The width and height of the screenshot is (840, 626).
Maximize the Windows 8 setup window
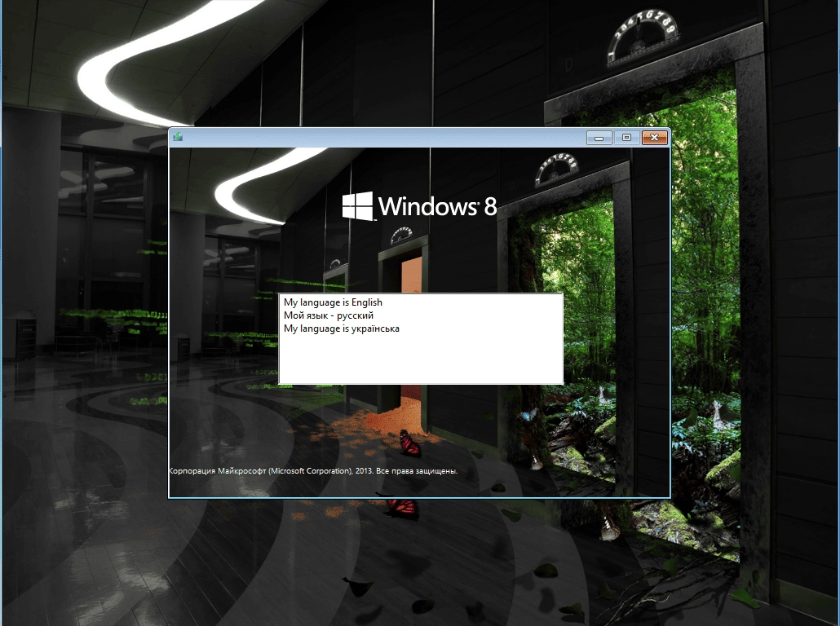(626, 138)
